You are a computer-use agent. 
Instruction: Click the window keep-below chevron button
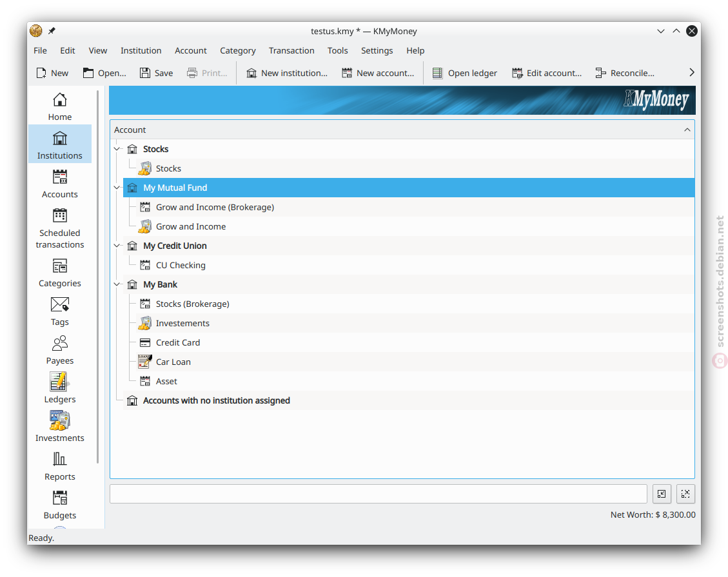pyautogui.click(x=661, y=31)
